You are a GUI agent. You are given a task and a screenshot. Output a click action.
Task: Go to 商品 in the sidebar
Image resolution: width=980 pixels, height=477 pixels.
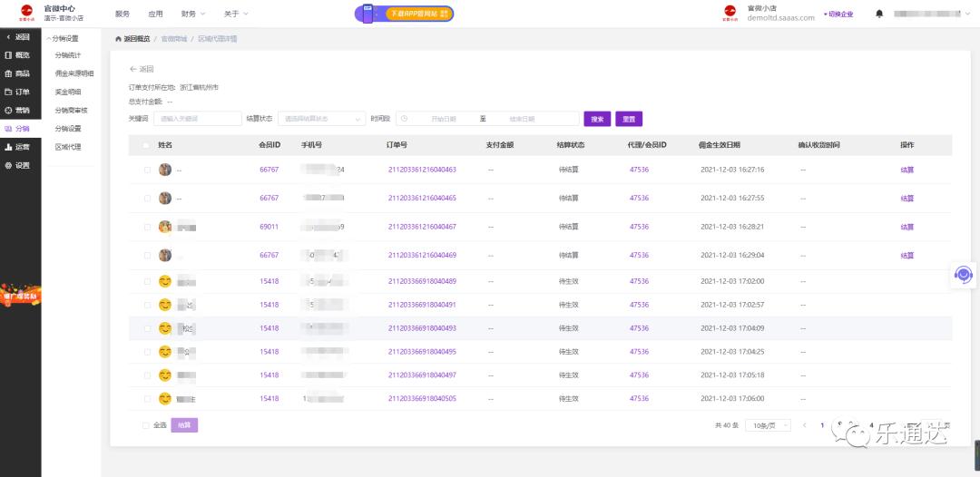[x=18, y=73]
